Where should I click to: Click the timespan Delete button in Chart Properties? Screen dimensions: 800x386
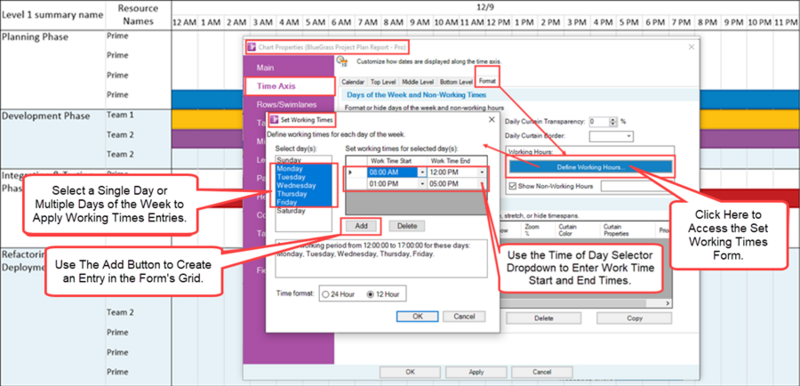543,318
